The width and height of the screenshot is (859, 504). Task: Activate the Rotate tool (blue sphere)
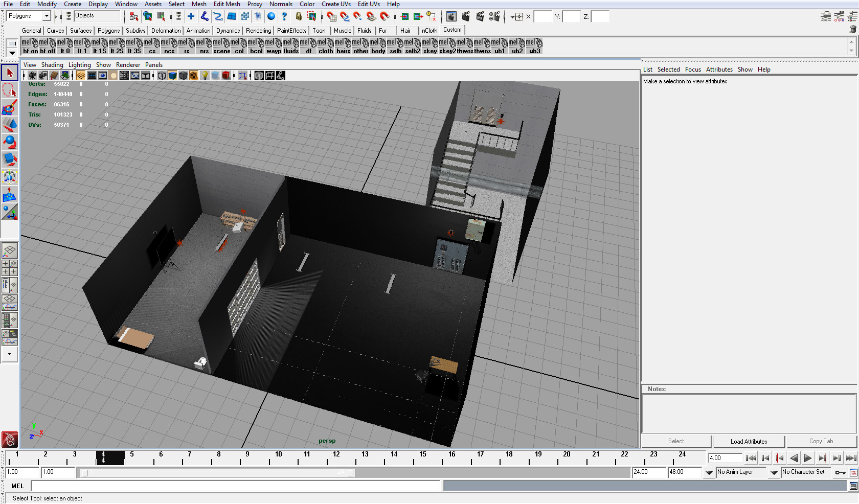[x=10, y=142]
